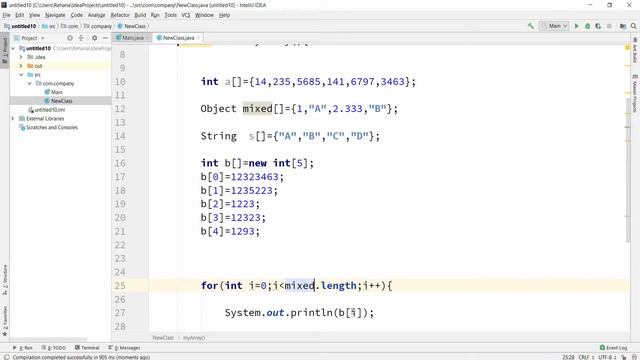Click the tool windows toggle icon in status bar corner
This screenshot has height=360, width=640.
click(7, 357)
